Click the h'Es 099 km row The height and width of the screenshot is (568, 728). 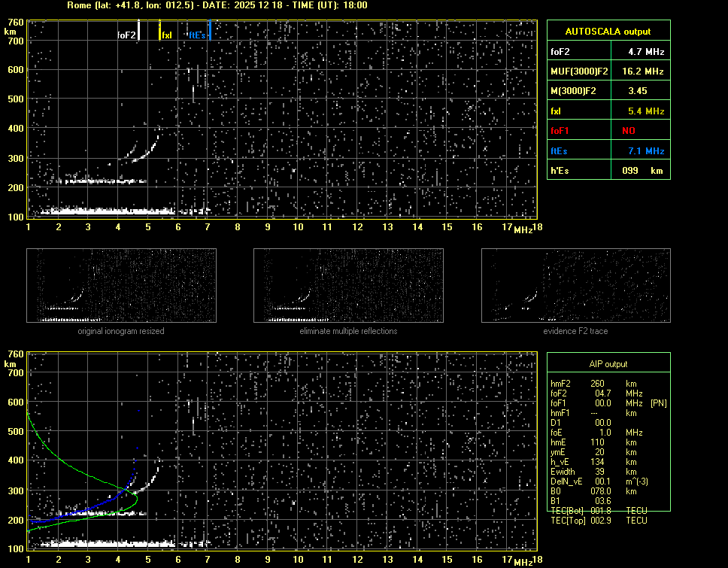pyautogui.click(x=608, y=171)
